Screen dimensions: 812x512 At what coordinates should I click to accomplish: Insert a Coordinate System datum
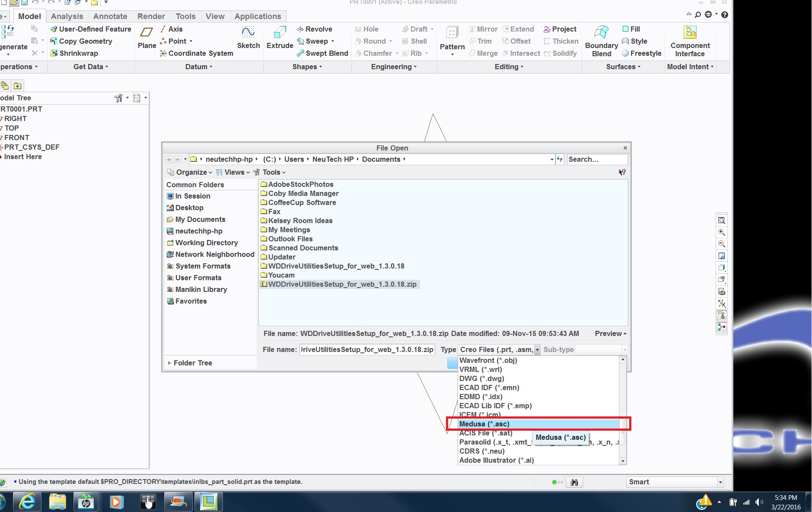[196, 53]
